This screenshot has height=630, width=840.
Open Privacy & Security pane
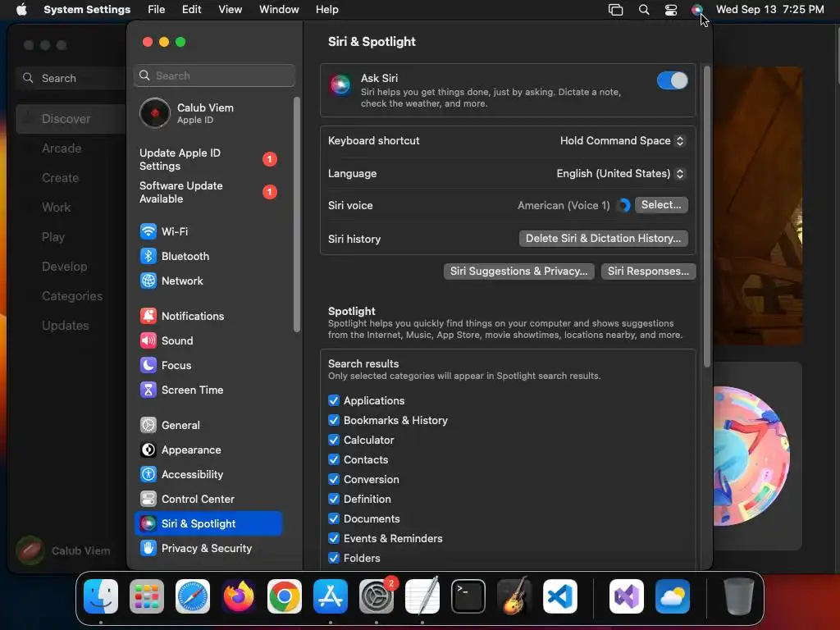click(208, 549)
